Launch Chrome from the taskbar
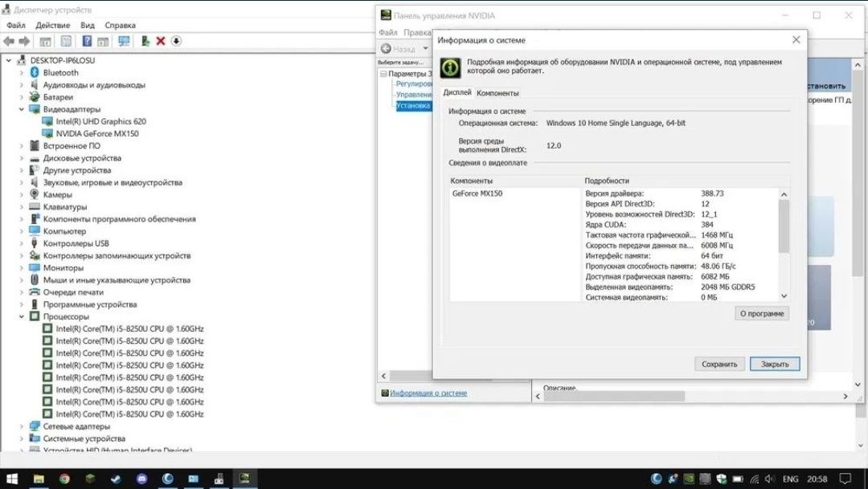The height and width of the screenshot is (489, 868). click(x=65, y=479)
